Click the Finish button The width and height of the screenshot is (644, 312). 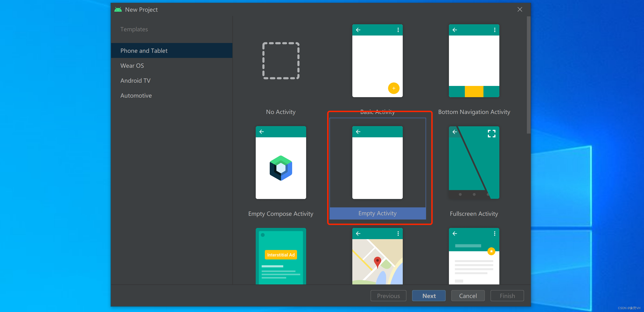507,296
